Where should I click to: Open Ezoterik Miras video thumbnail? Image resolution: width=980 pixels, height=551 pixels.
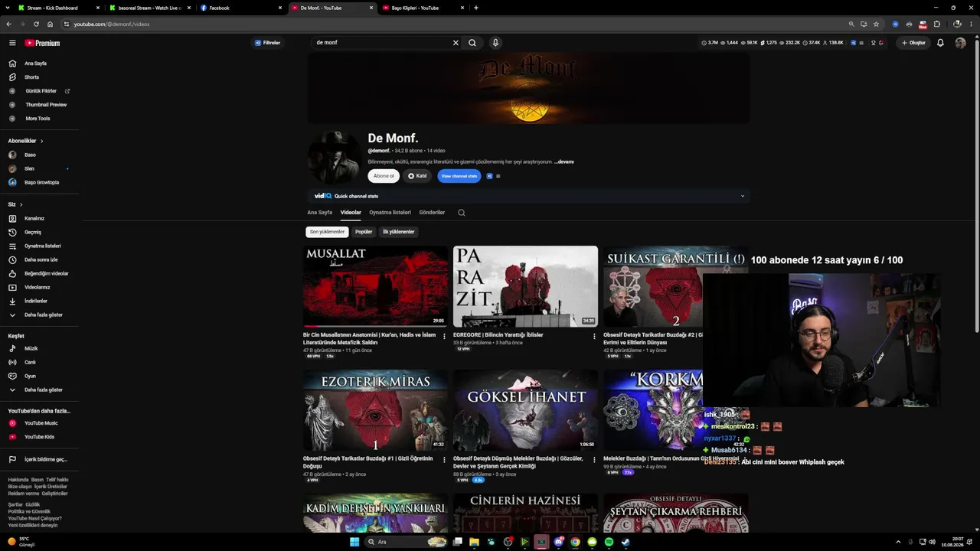[x=375, y=410]
